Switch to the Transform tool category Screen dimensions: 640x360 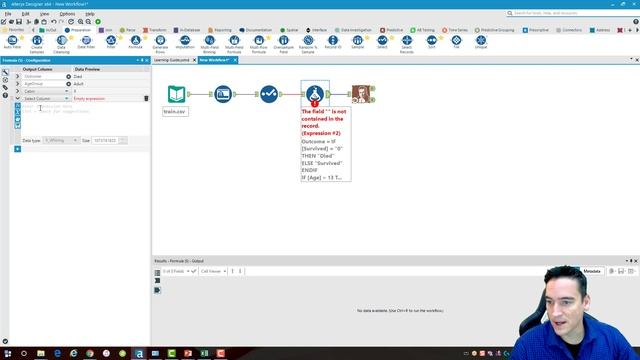tap(155, 30)
